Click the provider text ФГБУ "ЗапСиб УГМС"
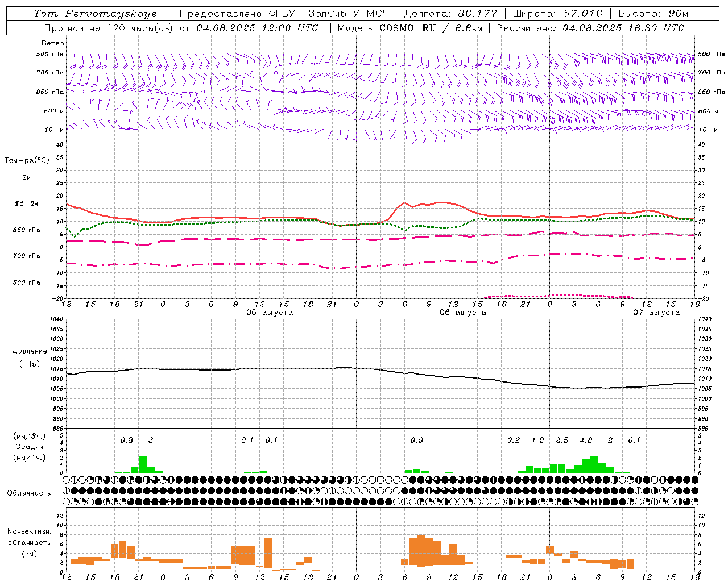The image size is (728, 582). (328, 14)
